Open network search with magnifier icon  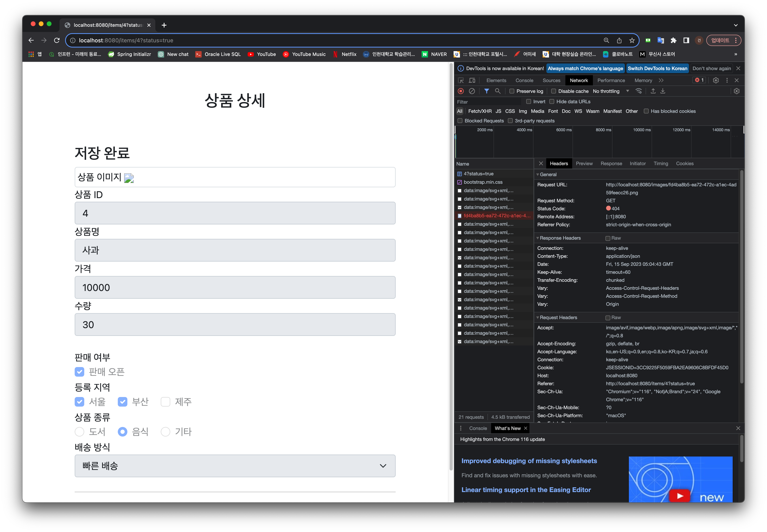[x=497, y=91]
